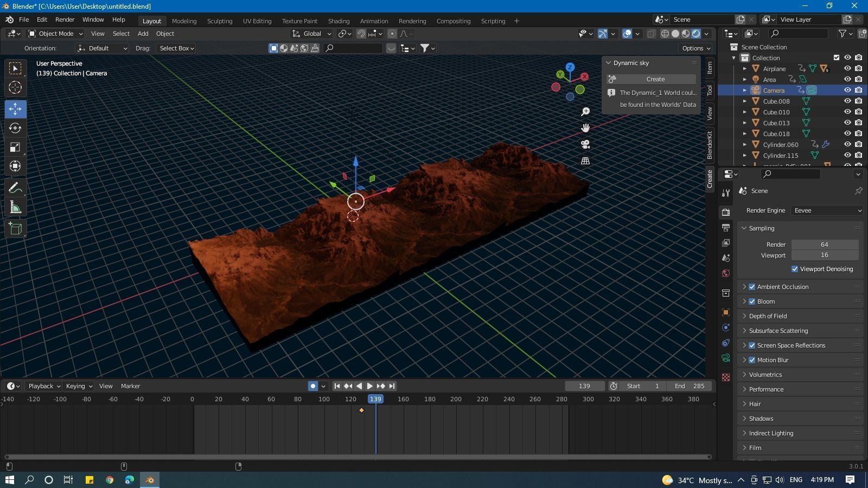868x488 pixels.
Task: Open the Render menu
Action: point(65,20)
